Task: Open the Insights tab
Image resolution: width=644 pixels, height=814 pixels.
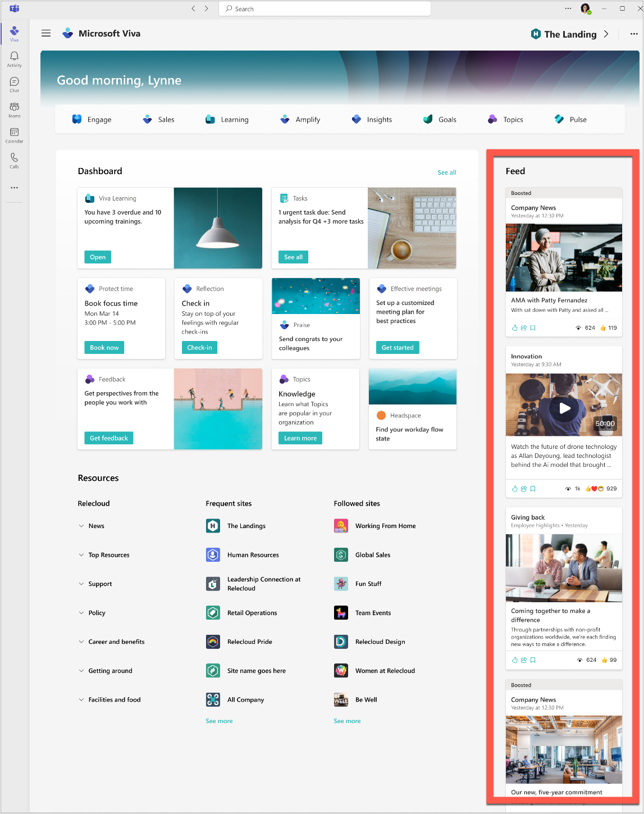Action: coord(372,119)
